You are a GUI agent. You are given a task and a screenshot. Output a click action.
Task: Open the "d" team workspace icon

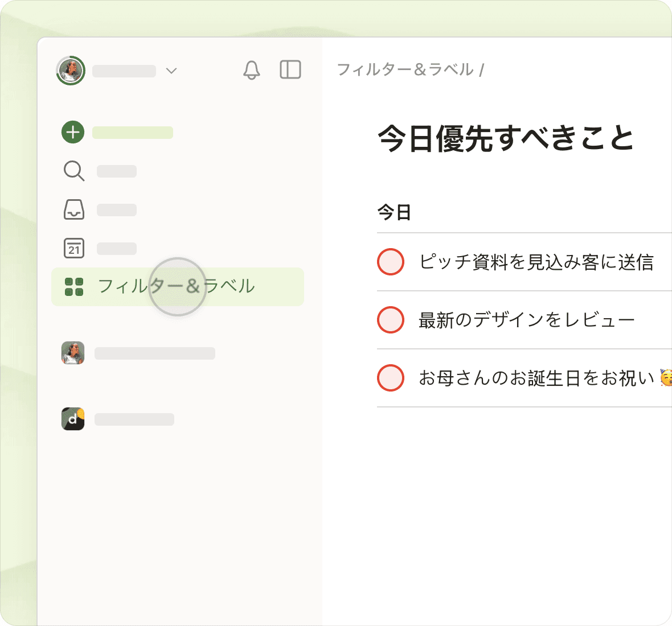(x=73, y=419)
